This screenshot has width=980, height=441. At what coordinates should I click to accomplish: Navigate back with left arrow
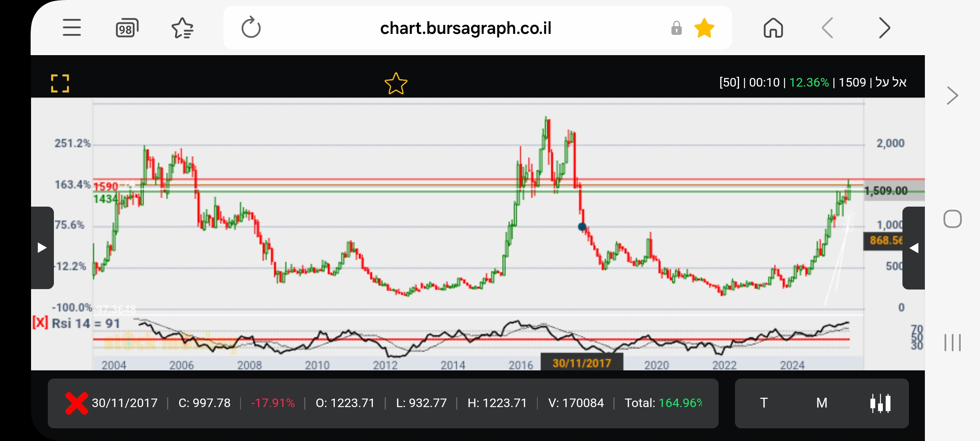827,28
